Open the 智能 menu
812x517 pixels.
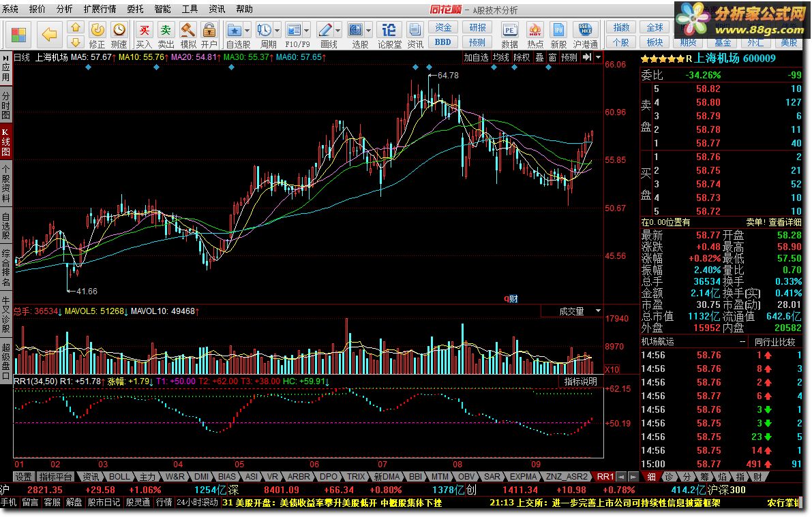click(163, 9)
